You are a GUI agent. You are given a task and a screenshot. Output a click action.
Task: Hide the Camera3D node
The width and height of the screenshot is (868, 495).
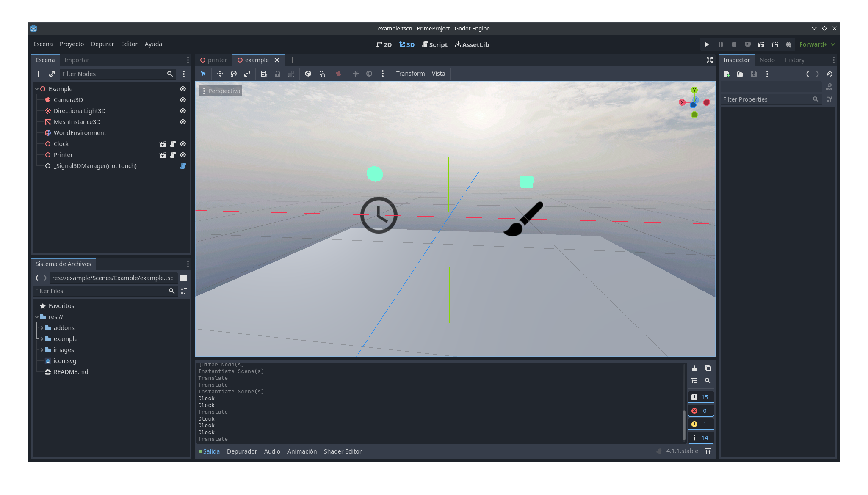183,100
